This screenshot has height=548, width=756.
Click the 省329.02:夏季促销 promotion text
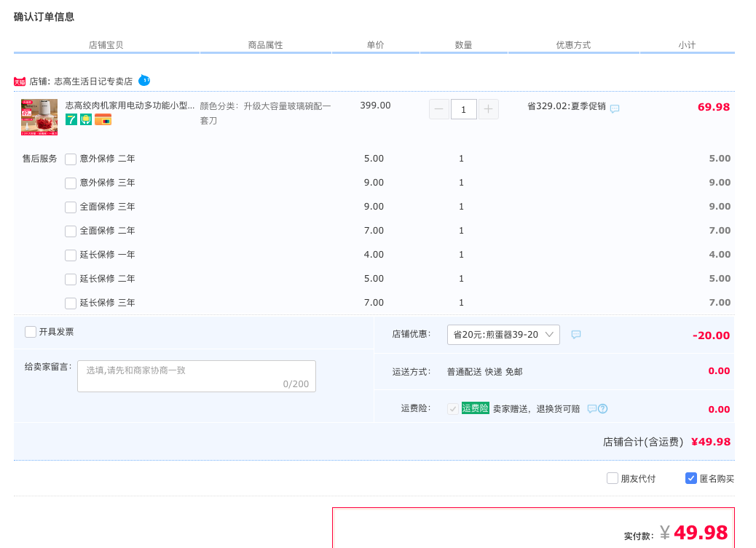[567, 106]
